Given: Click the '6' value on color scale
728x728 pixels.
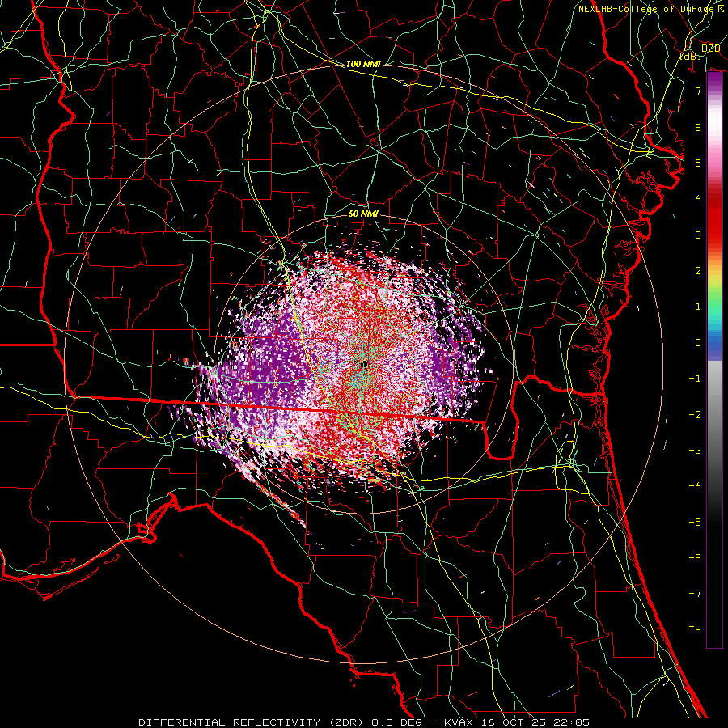Looking at the screenshot, I should click(x=698, y=127).
